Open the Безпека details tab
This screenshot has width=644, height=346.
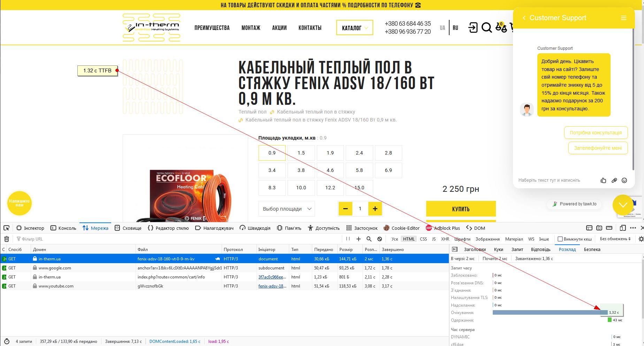click(592, 249)
